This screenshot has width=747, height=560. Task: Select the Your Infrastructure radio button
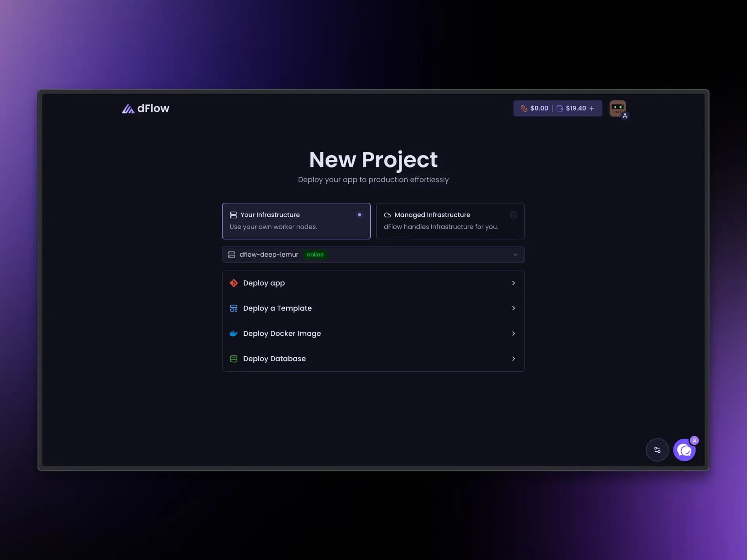pyautogui.click(x=359, y=215)
